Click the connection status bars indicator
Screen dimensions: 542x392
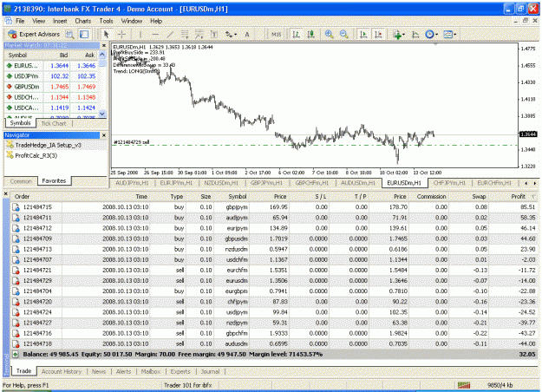pos(464,385)
